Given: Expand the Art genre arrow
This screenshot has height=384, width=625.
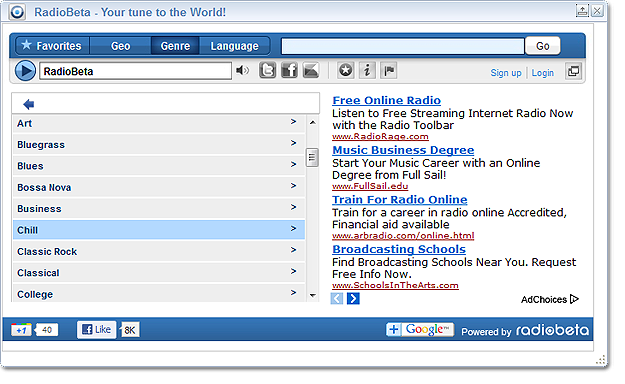Looking at the screenshot, I should tap(293, 121).
